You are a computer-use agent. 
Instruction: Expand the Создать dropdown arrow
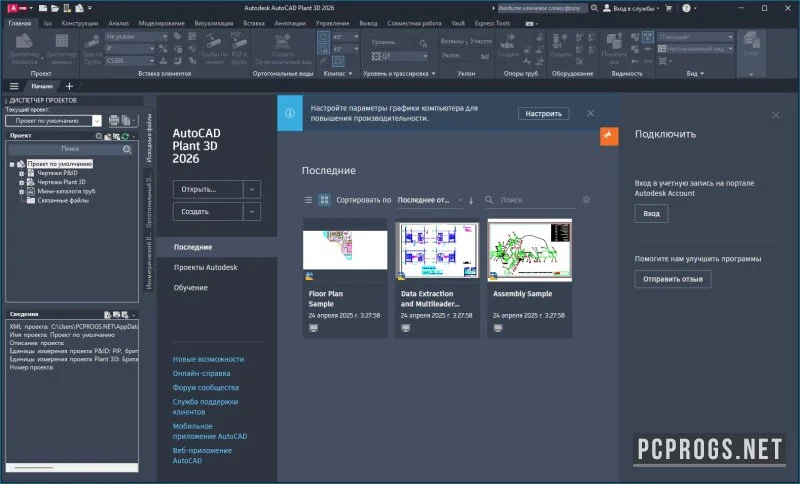[x=252, y=212]
